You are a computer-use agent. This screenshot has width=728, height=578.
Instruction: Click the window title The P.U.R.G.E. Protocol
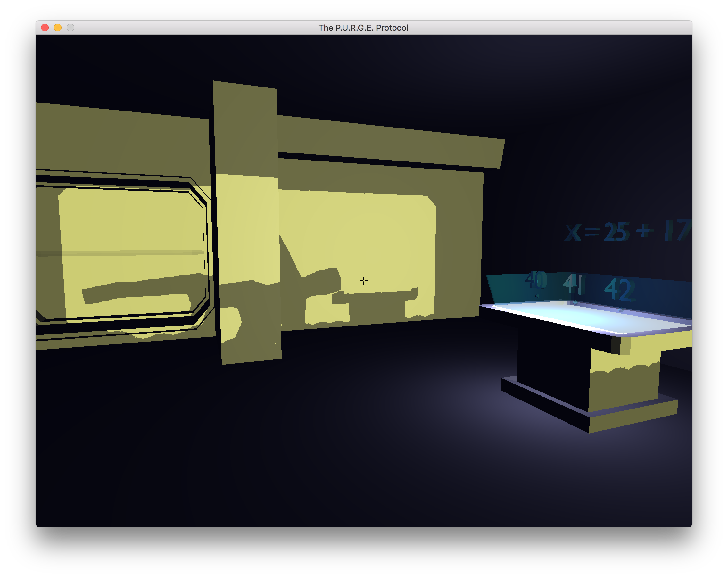[363, 28]
